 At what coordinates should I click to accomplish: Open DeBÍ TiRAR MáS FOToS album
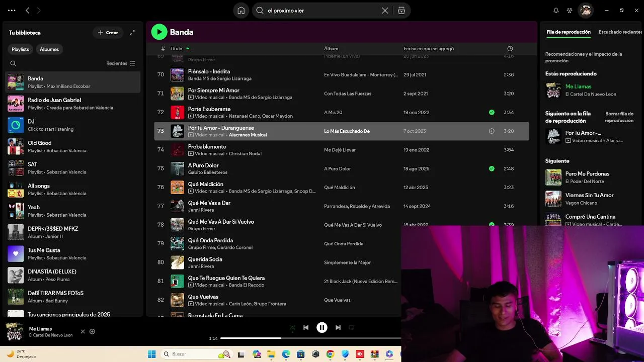(73, 297)
